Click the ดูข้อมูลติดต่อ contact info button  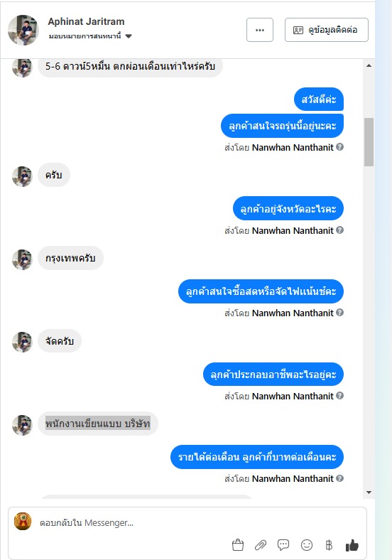pyautogui.click(x=326, y=30)
